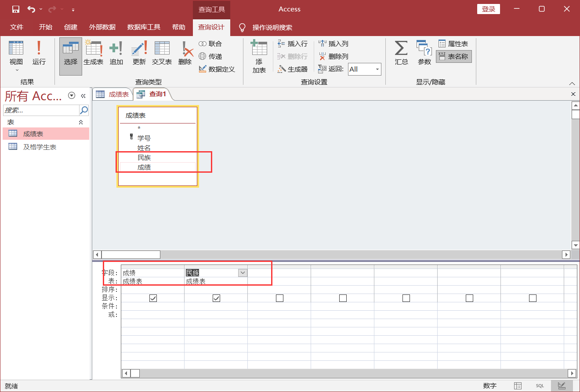580x392 pixels.
Task: Choose 交叉表 crosstab query
Action: (x=162, y=53)
